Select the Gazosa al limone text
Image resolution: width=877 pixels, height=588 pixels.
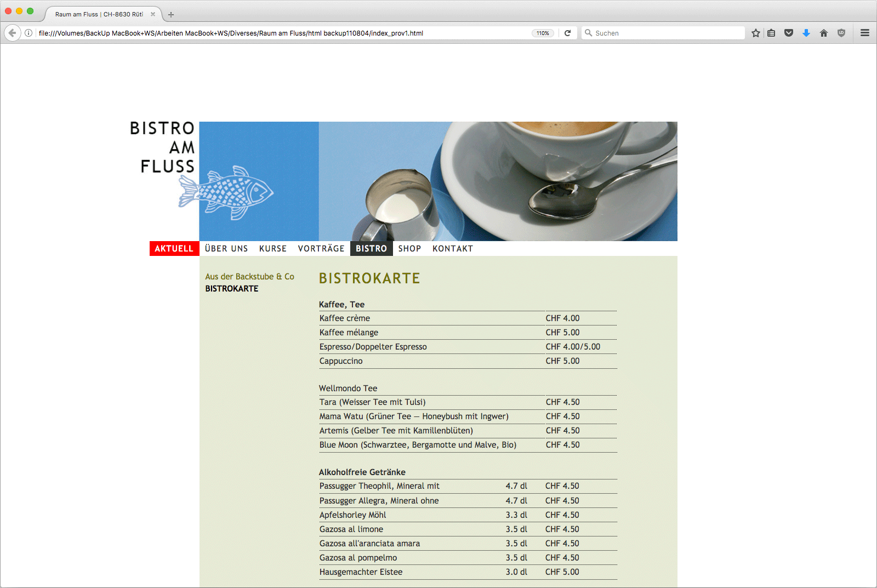351,529
